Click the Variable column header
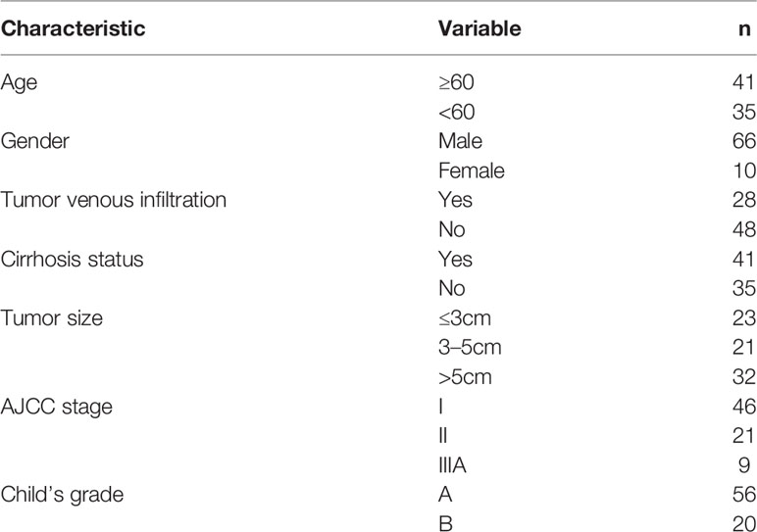The width and height of the screenshot is (757, 532). [x=479, y=28]
